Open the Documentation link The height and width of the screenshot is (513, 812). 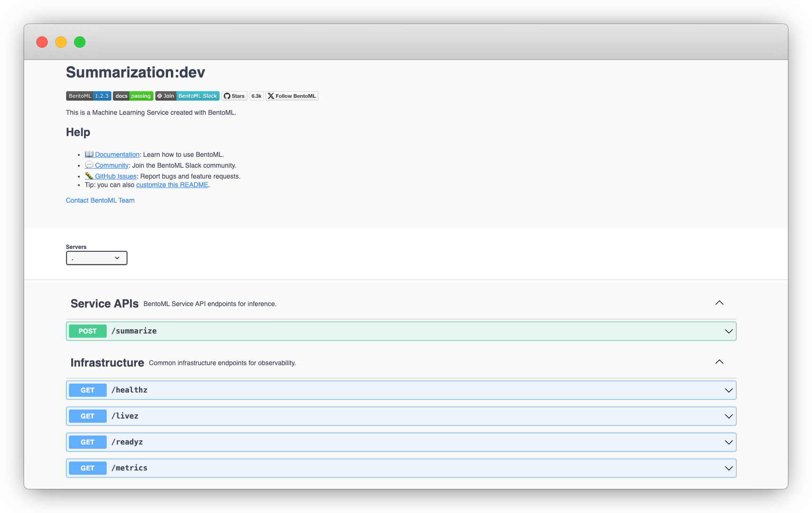coord(112,154)
